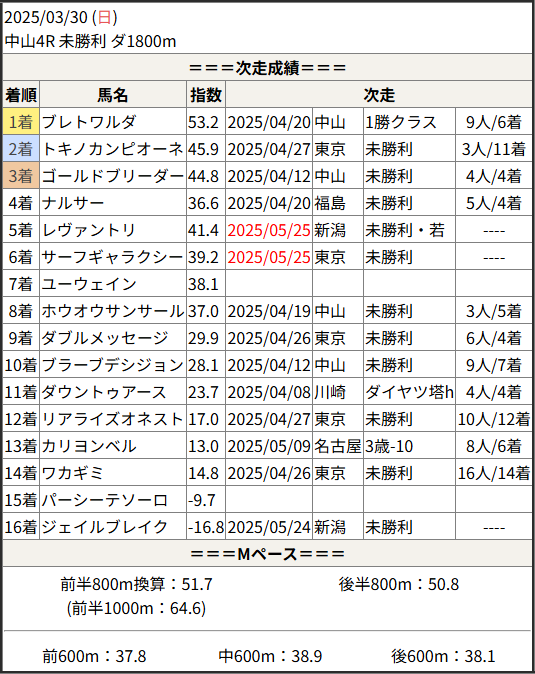
Task: Click the Mペース section heading
Action: (267, 554)
